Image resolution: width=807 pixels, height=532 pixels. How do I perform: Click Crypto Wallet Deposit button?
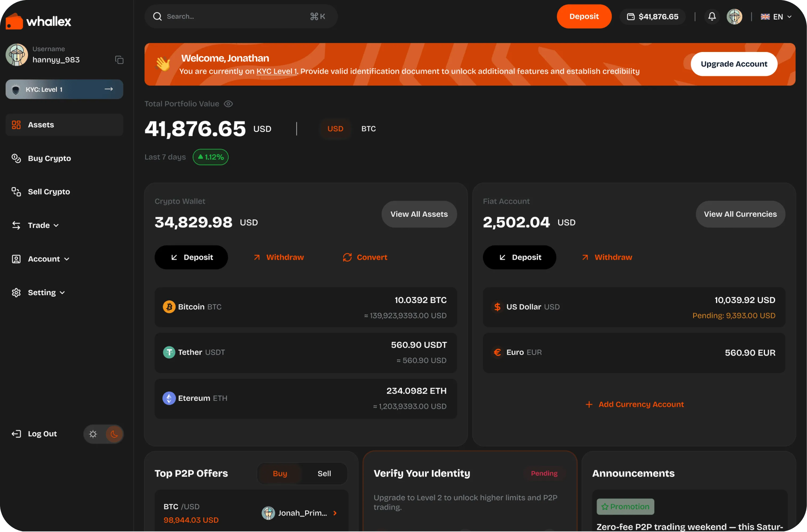(x=191, y=257)
